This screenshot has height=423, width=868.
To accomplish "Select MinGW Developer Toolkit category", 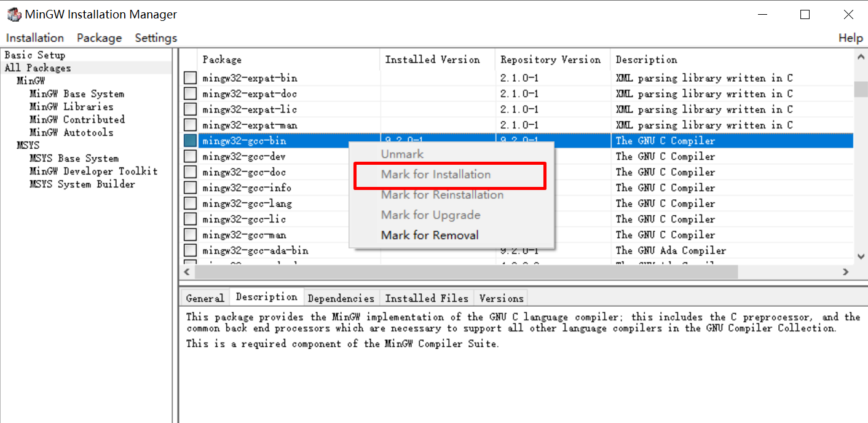I will 94,172.
